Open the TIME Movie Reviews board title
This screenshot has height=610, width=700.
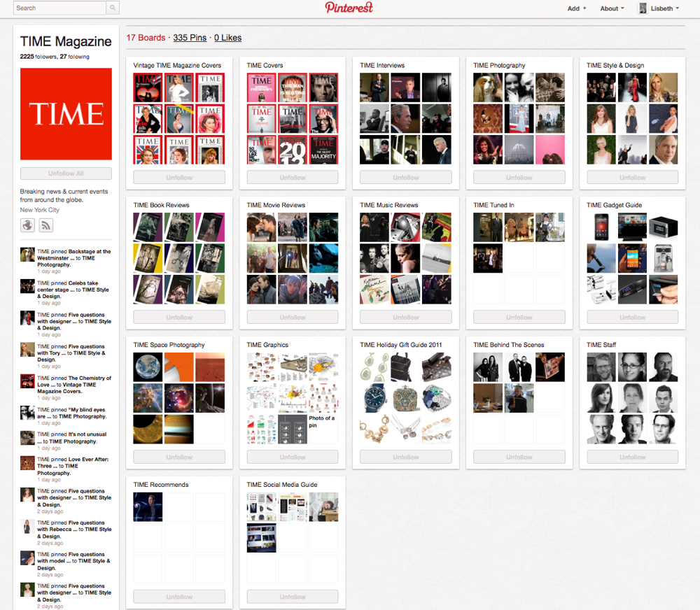tap(276, 205)
